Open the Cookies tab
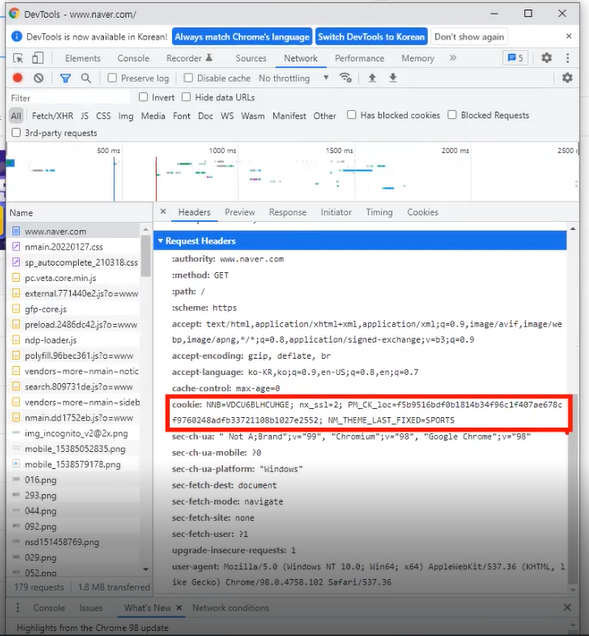The image size is (589, 636). click(x=423, y=212)
